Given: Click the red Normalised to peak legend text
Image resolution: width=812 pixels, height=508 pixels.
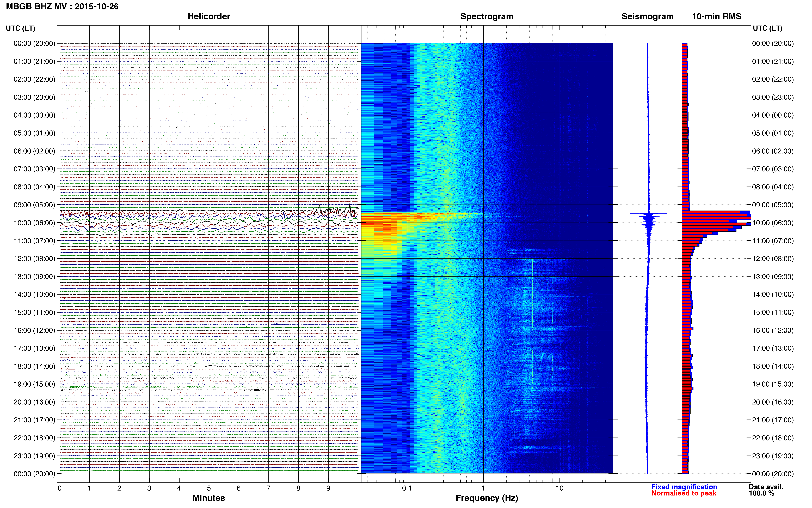Looking at the screenshot, I should pyautogui.click(x=684, y=493).
